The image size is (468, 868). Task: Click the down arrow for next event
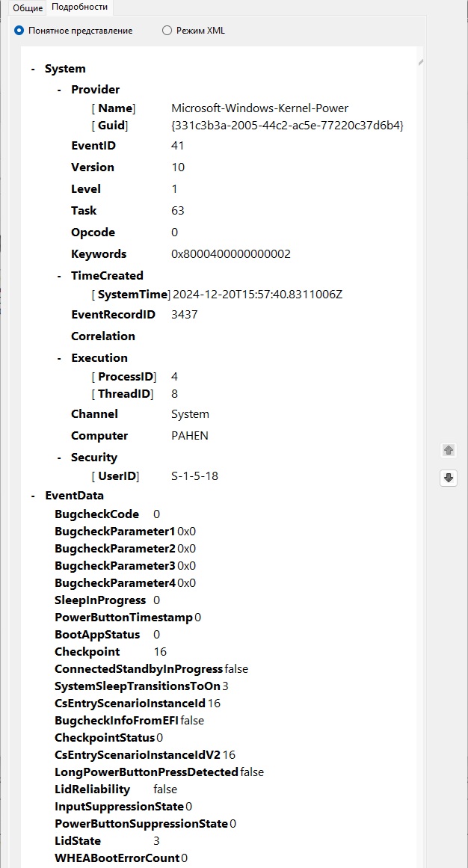coord(449,478)
